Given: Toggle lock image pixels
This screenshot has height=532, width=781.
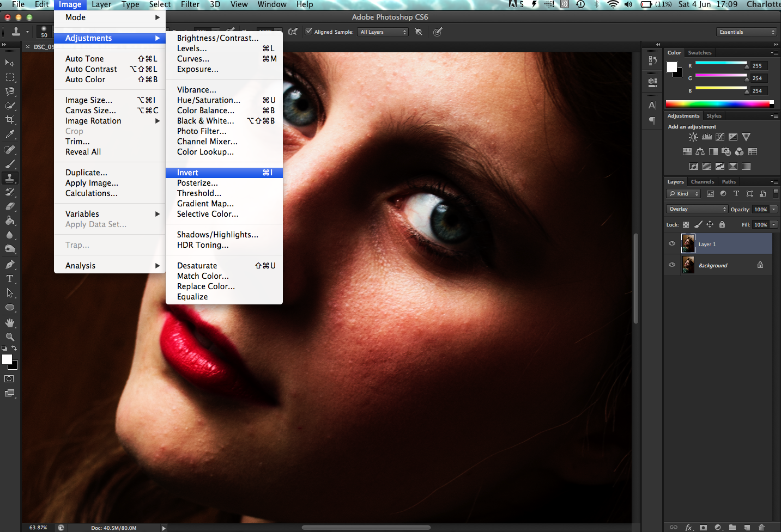Looking at the screenshot, I should pyautogui.click(x=698, y=224).
